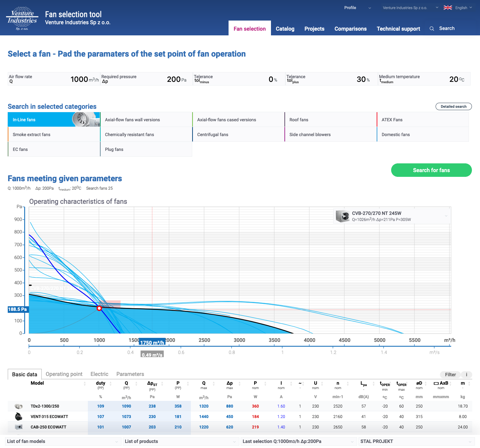Go to the Fan selection tab
Viewport: 480px width, 448px height.
click(x=250, y=29)
